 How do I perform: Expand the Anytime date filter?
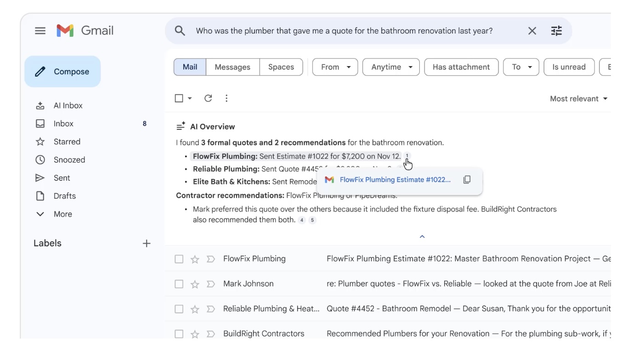point(391,67)
